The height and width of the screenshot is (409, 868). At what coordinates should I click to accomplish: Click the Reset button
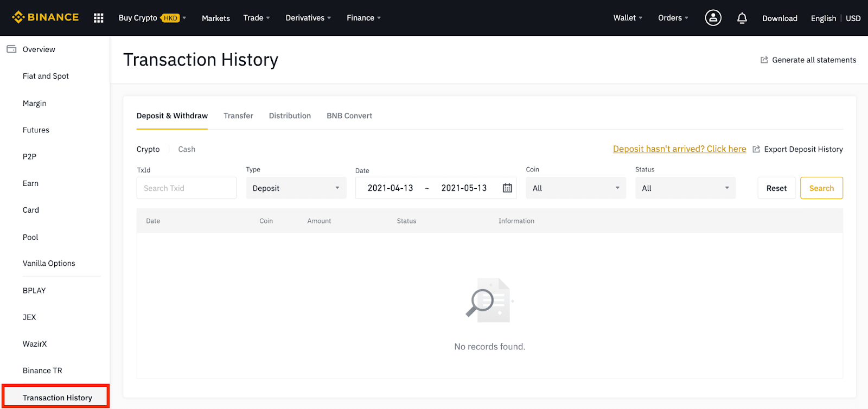point(776,188)
